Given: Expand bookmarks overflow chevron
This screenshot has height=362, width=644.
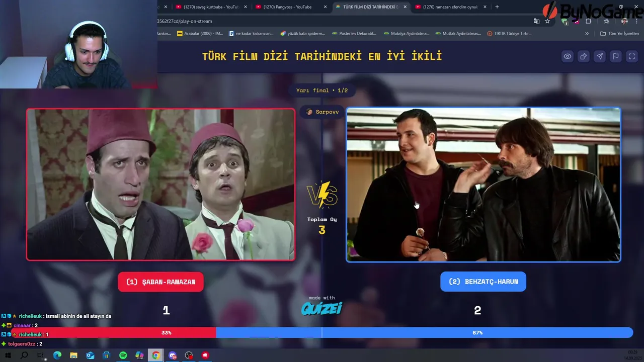Looking at the screenshot, I should pyautogui.click(x=587, y=34).
